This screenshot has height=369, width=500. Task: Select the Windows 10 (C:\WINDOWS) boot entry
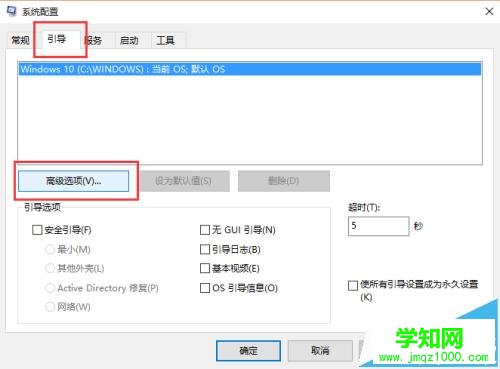point(250,69)
